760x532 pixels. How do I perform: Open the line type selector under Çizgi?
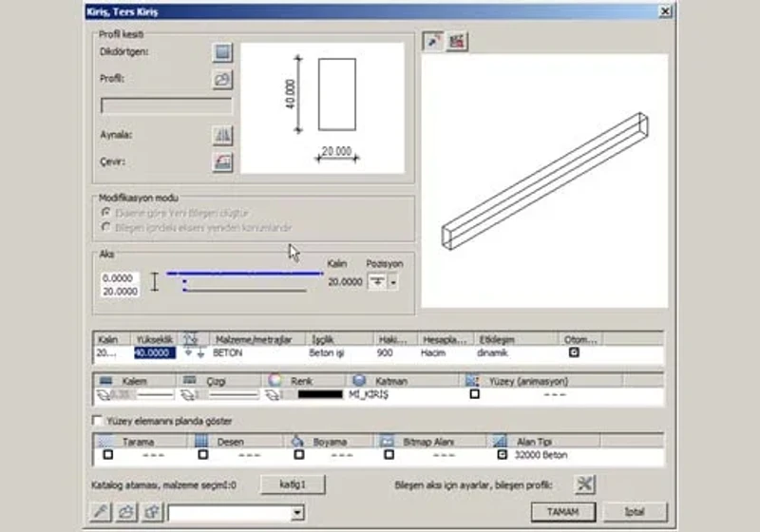click(188, 395)
